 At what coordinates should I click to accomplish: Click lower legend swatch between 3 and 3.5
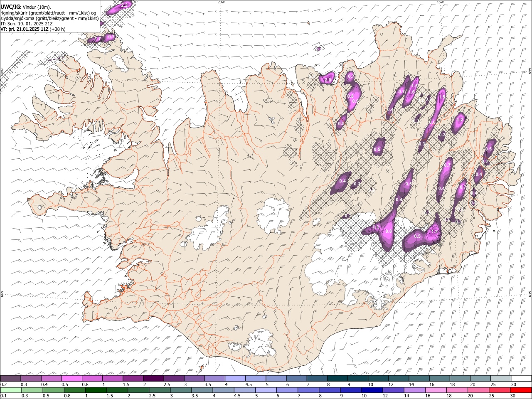click(x=181, y=390)
